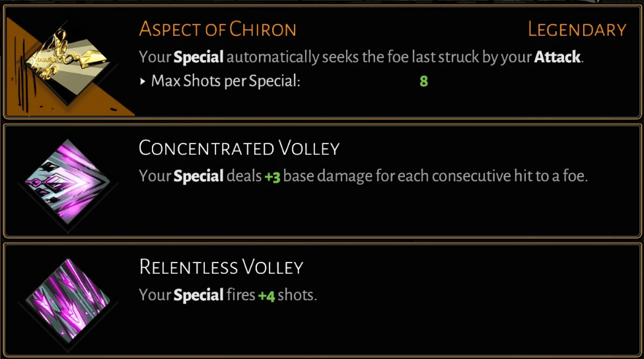This screenshot has height=359, width=644.
Task: Expand the Max Shots per Special arrow
Action: click(143, 82)
